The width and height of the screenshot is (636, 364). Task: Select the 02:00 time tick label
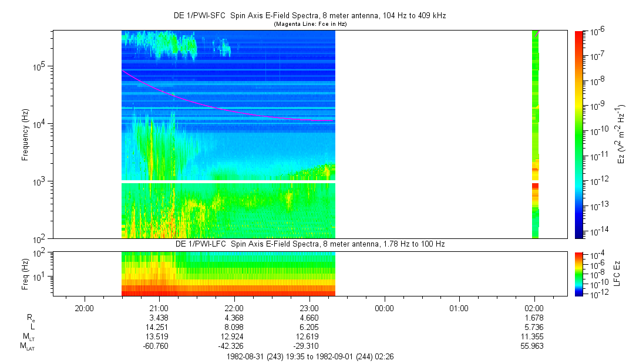pyautogui.click(x=534, y=308)
